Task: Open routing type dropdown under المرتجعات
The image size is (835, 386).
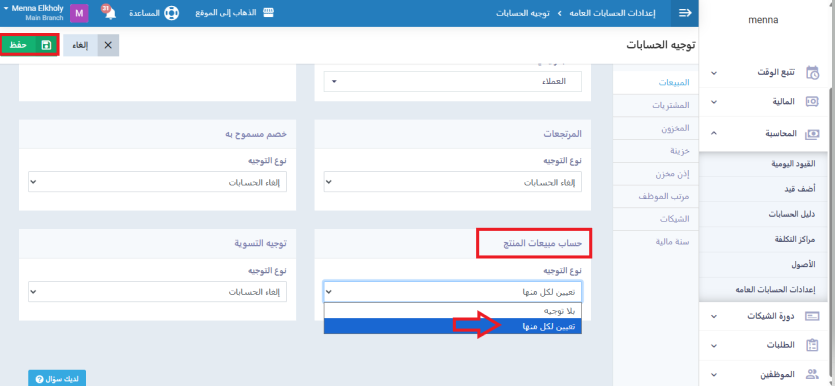Action: tap(453, 182)
